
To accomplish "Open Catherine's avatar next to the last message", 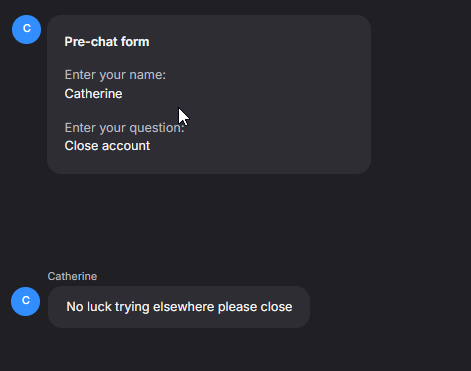I will tap(26, 301).
